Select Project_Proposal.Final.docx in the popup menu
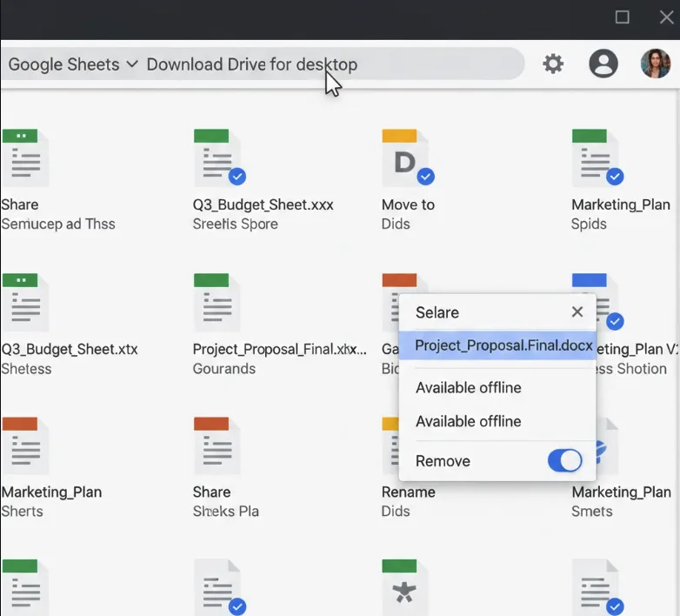The width and height of the screenshot is (680, 616). coord(497,345)
